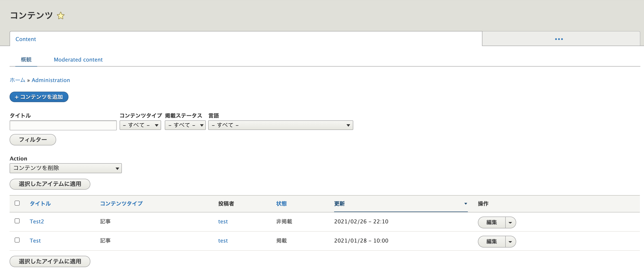The height and width of the screenshot is (274, 644).
Task: Click the Administration breadcrumb link
Action: [x=51, y=80]
